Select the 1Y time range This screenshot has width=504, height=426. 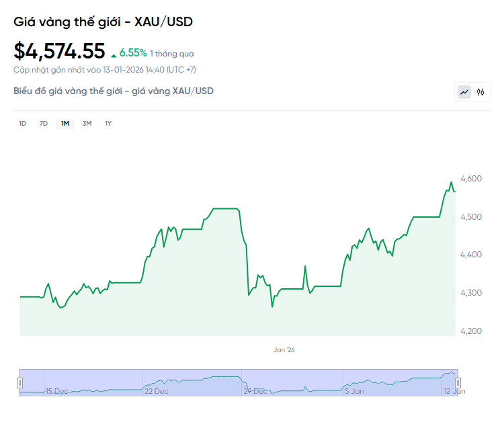(x=108, y=123)
